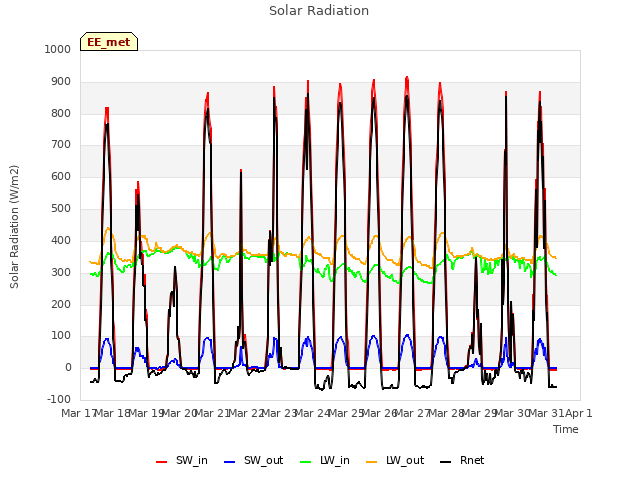
Task: Click the 1000 y-axis tick label
Action: pyautogui.click(x=58, y=49)
